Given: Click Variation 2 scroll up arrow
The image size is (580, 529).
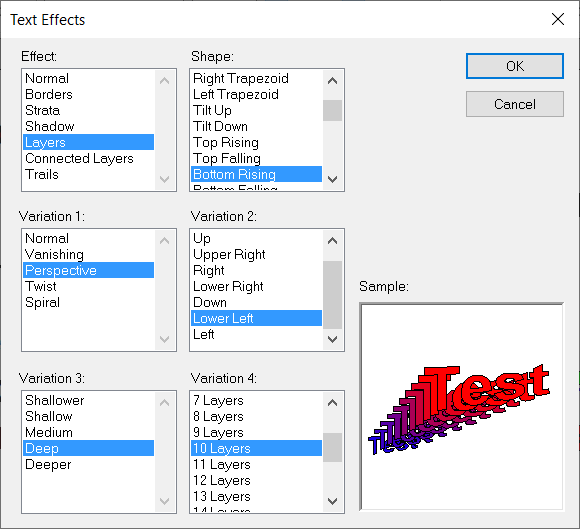Looking at the screenshot, I should (332, 240).
